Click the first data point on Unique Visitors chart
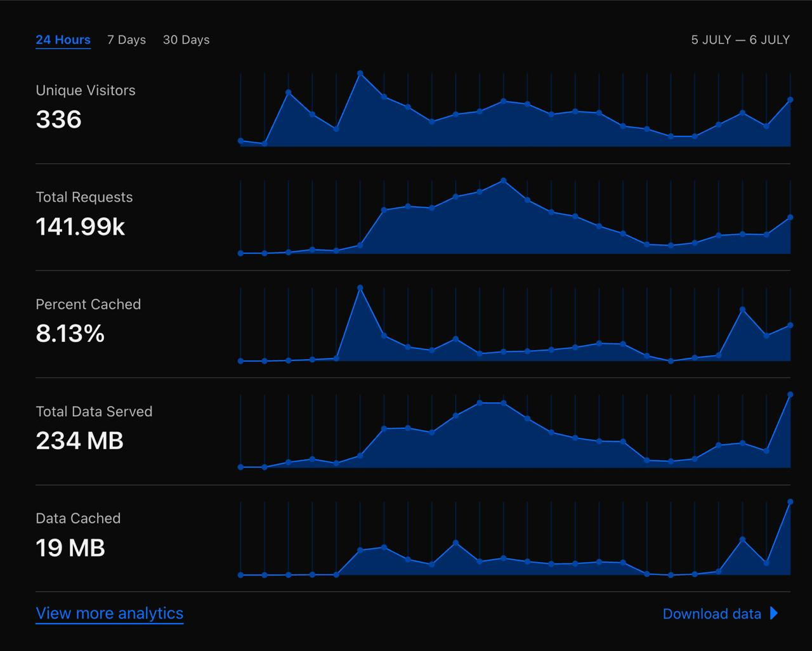The image size is (812, 651). [x=240, y=141]
